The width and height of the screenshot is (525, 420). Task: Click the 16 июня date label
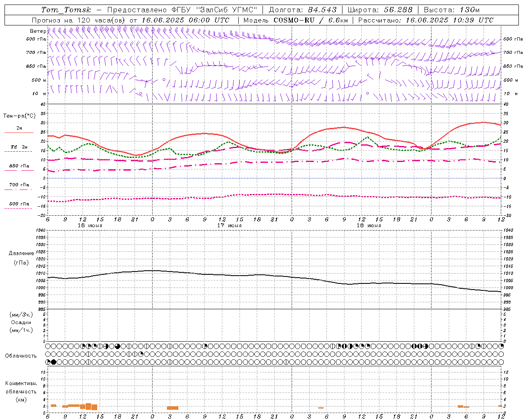(x=90, y=226)
